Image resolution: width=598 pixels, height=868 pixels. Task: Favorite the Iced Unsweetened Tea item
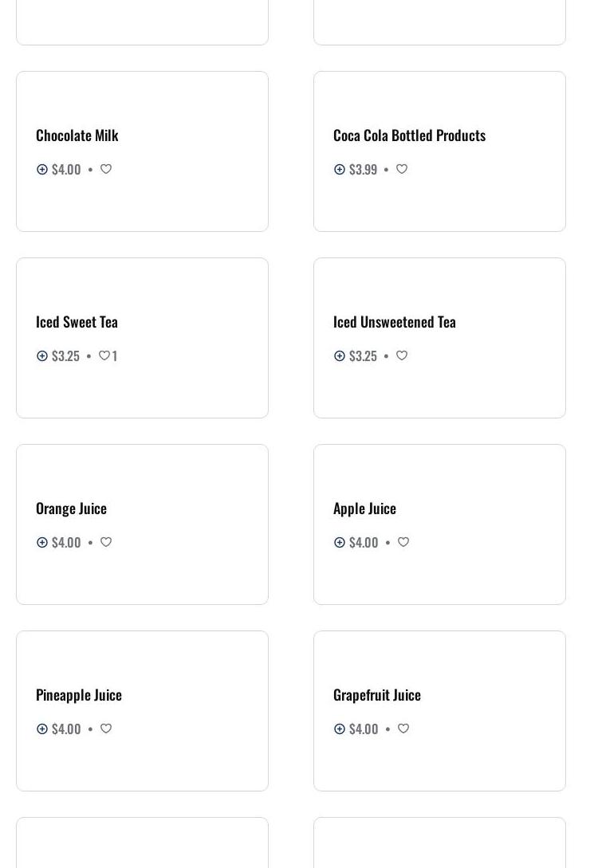coord(402,355)
